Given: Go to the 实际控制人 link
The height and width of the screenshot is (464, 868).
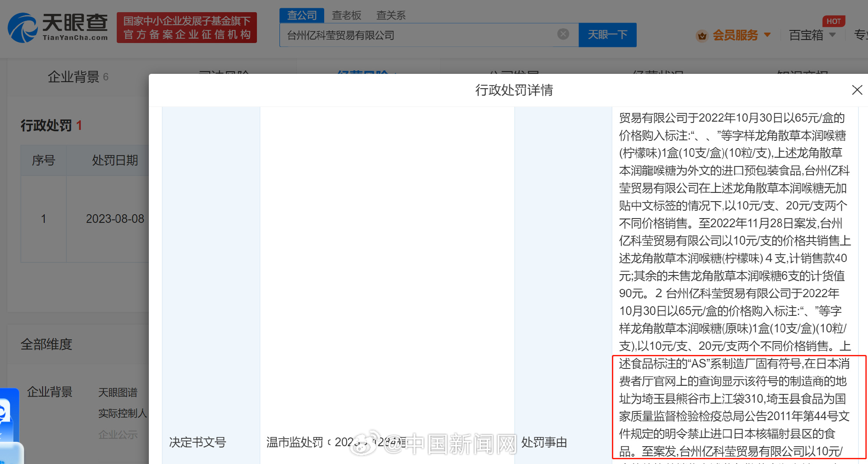Looking at the screenshot, I should click(x=122, y=413).
